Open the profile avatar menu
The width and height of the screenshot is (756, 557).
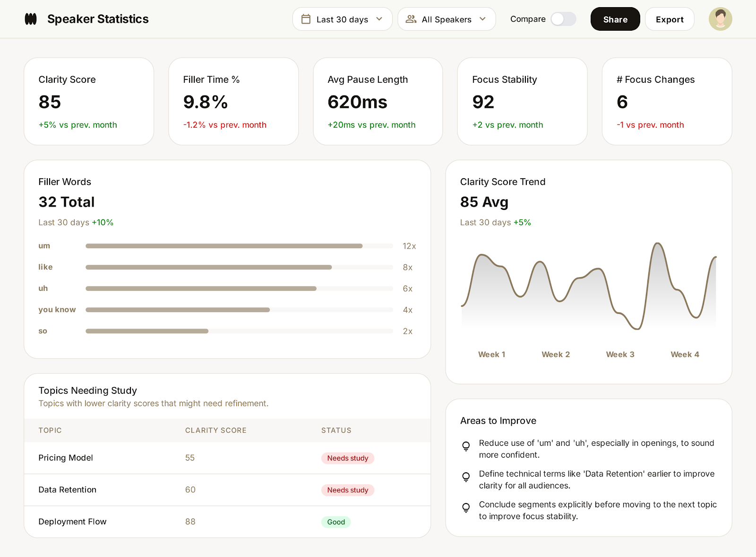[720, 19]
